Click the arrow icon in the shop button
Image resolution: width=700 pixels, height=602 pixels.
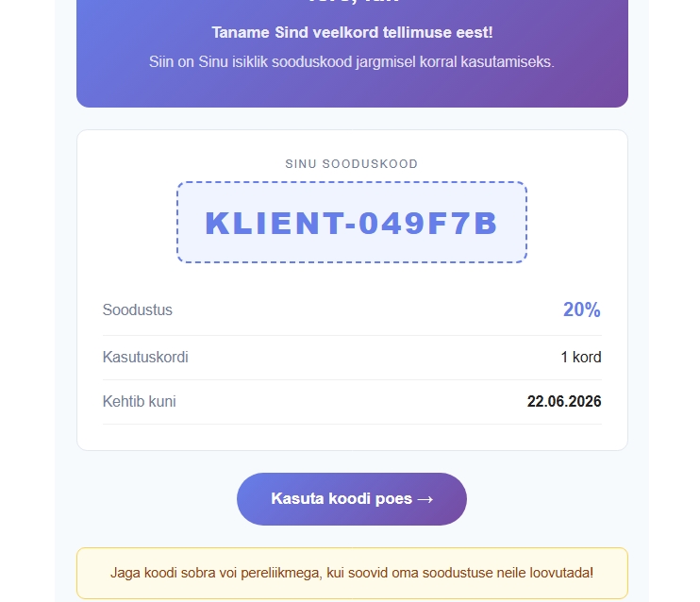(x=425, y=499)
